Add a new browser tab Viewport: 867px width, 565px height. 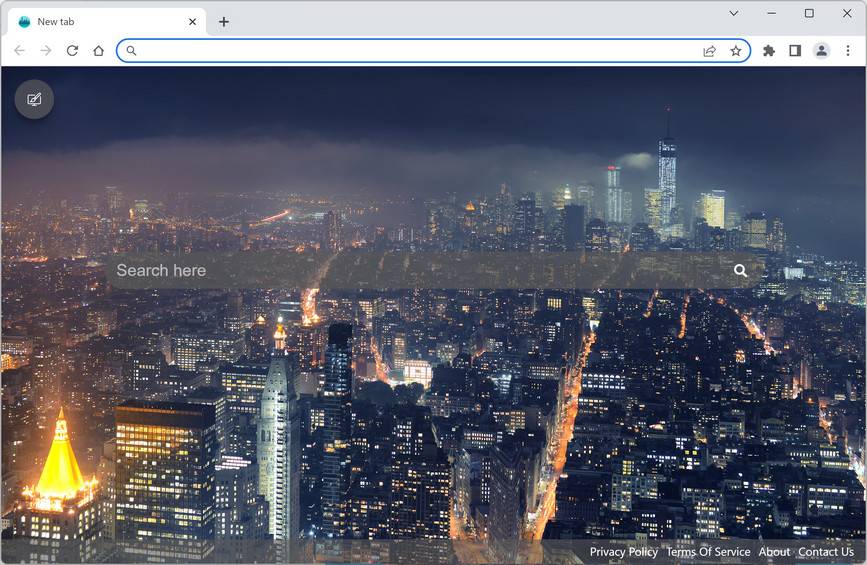(x=223, y=22)
